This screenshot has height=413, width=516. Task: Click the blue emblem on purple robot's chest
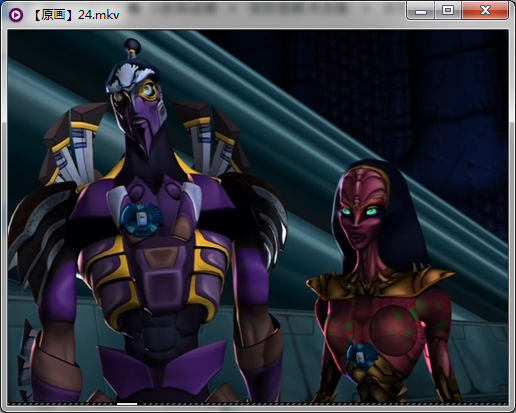click(x=141, y=219)
